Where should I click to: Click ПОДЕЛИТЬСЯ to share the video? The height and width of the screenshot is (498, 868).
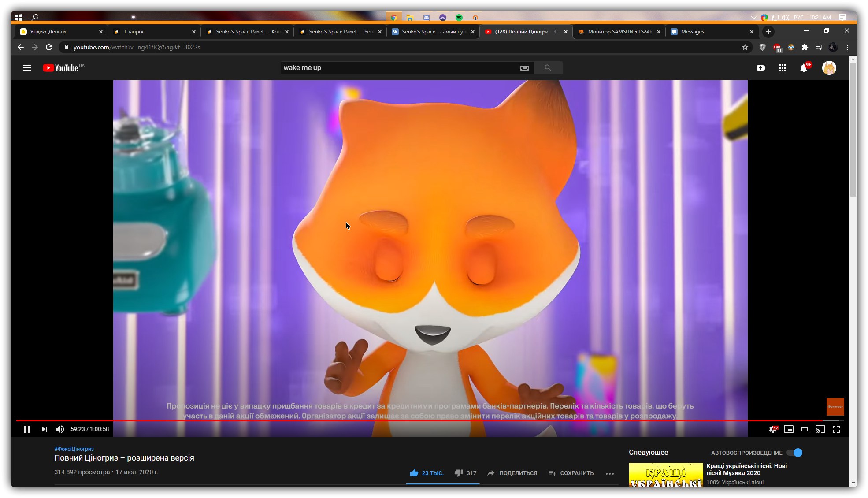(512, 473)
